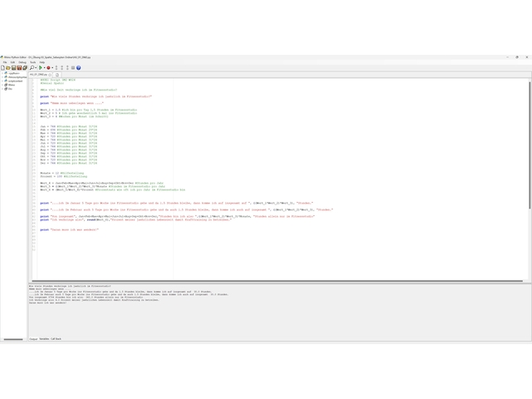The image size is (532, 399).
Task: Click the 'Wert_1 = 1.5' code line
Action: pos(89,110)
